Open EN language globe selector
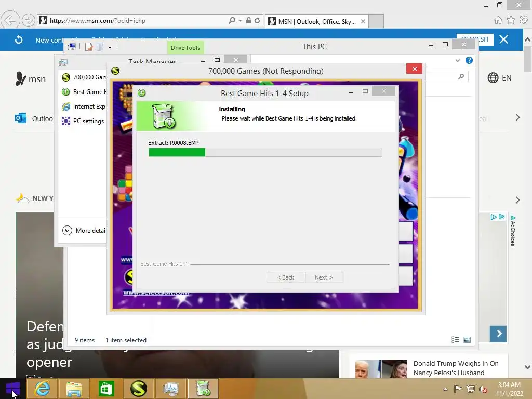This screenshot has width=532, height=399. [499, 78]
